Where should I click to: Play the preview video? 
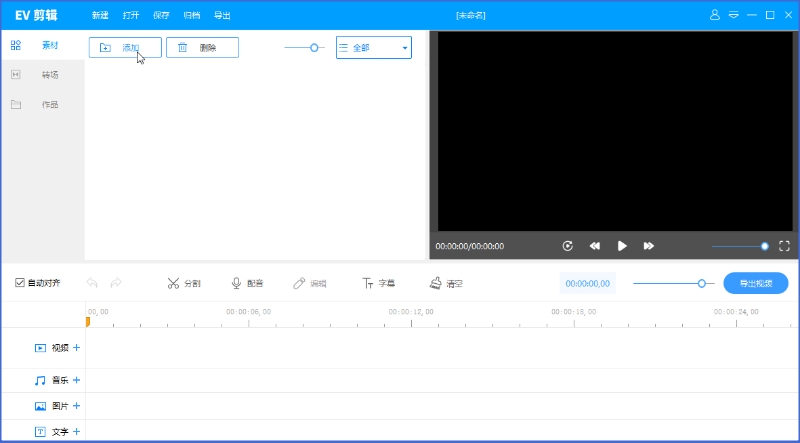tap(622, 246)
